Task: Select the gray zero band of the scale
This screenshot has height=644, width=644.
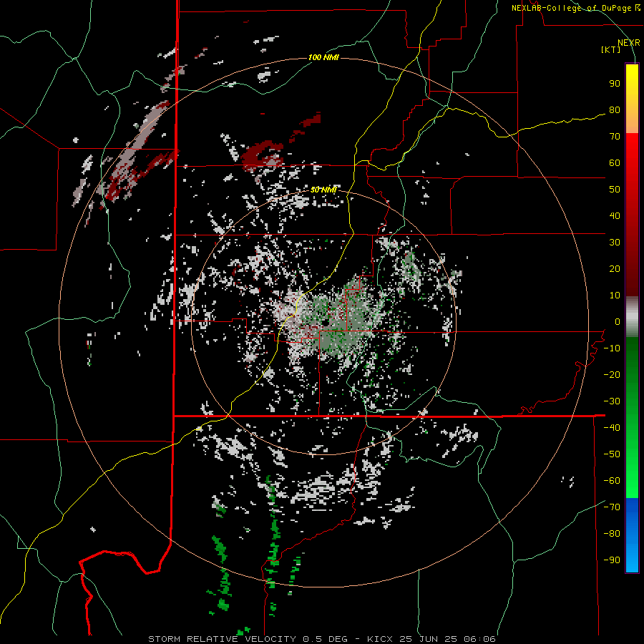Action: 632,317
